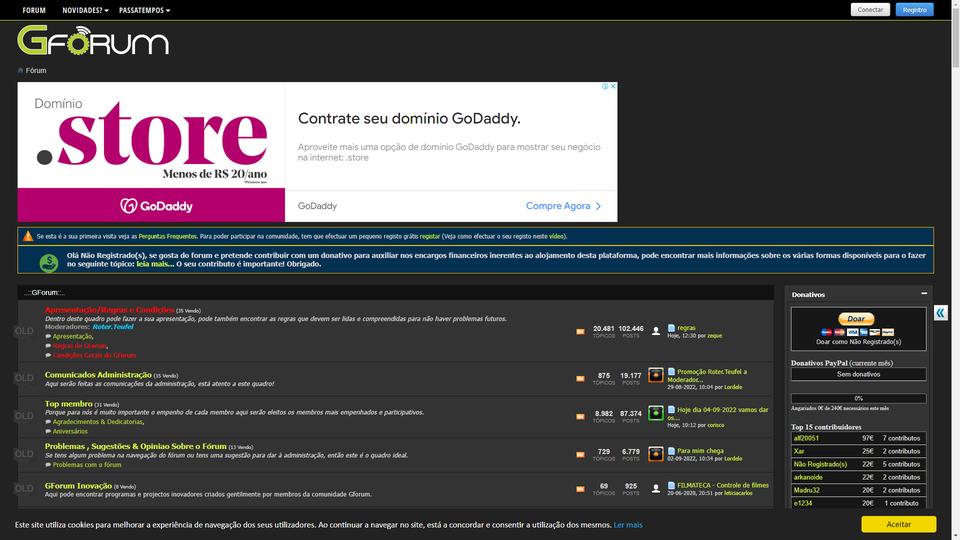Open 'Problemas com o fórum' subforum
This screenshot has width=960, height=540.
[87, 465]
